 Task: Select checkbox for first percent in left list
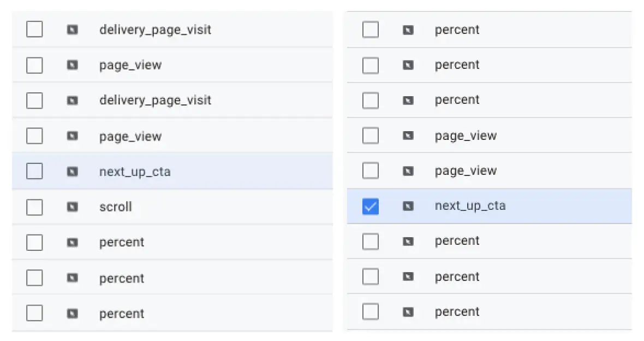point(34,242)
